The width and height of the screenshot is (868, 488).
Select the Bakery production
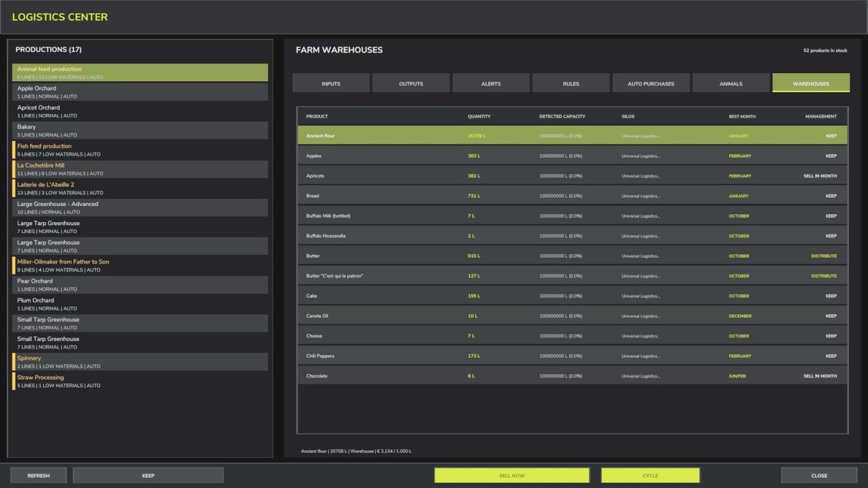click(140, 131)
